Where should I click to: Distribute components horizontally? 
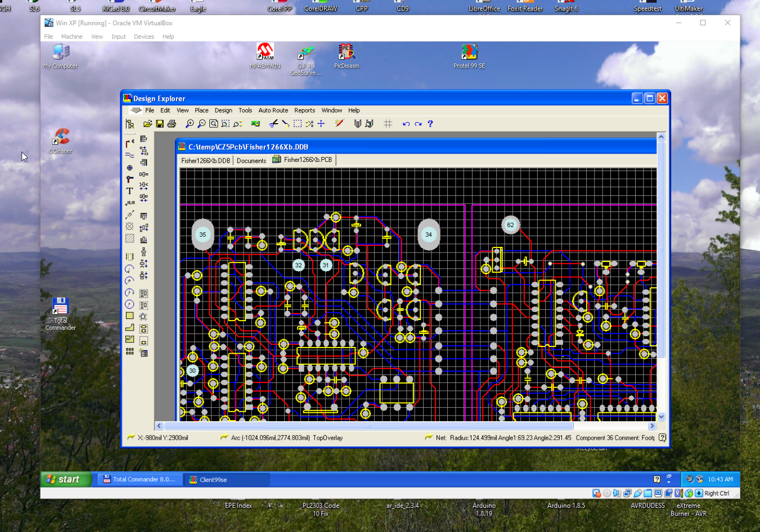coord(143,174)
